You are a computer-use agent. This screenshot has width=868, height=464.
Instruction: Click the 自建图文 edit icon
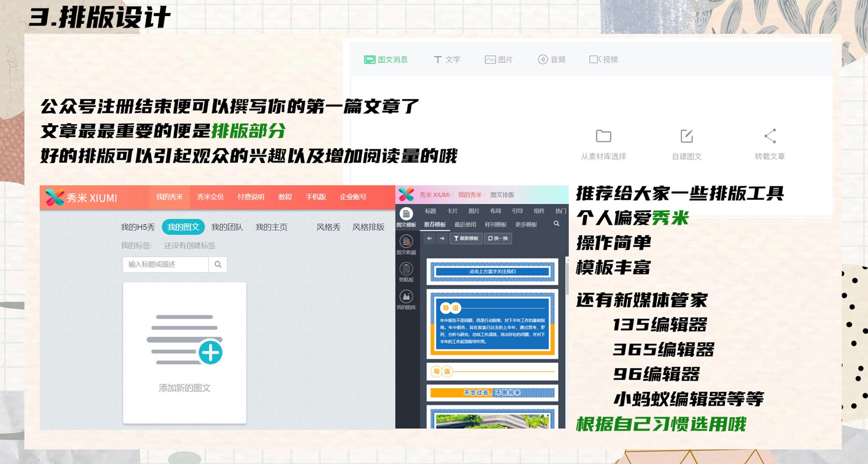[x=687, y=136]
